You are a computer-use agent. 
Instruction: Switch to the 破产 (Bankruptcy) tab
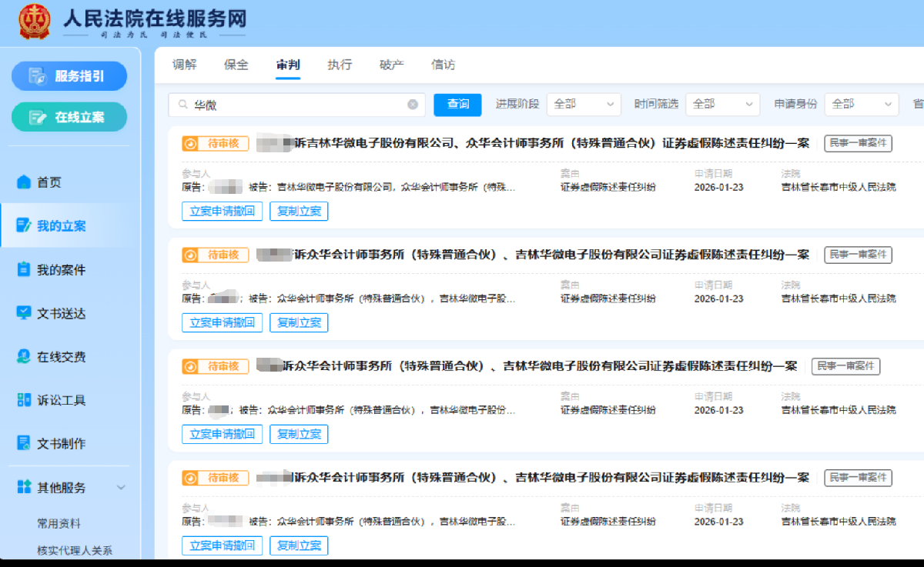click(x=391, y=65)
